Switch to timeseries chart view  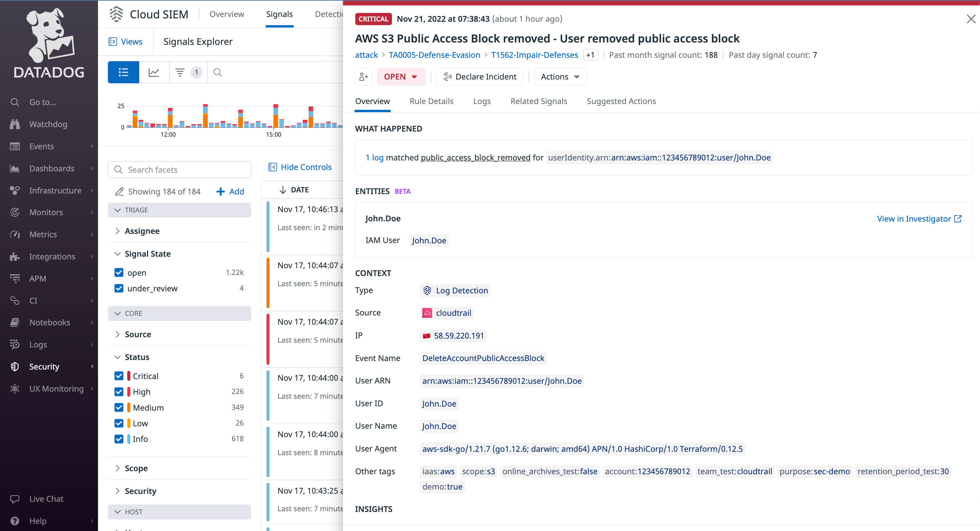(x=154, y=72)
